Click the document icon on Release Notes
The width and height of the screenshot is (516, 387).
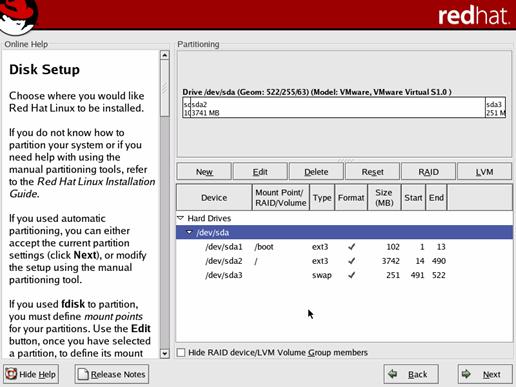pos(83,374)
